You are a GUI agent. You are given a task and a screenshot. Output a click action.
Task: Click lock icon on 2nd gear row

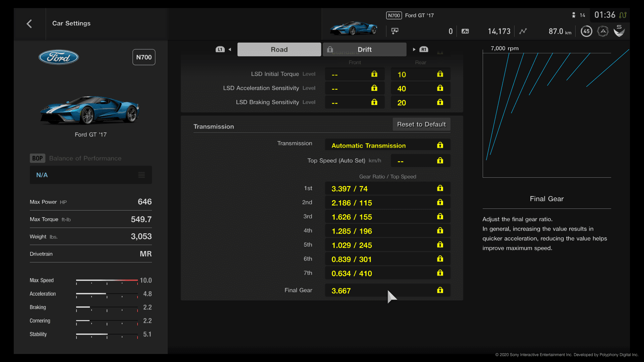(x=440, y=202)
